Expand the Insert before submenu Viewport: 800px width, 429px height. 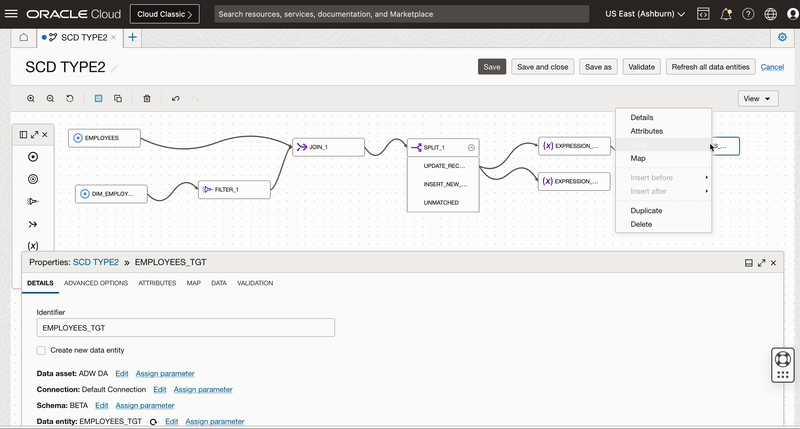pyautogui.click(x=663, y=178)
